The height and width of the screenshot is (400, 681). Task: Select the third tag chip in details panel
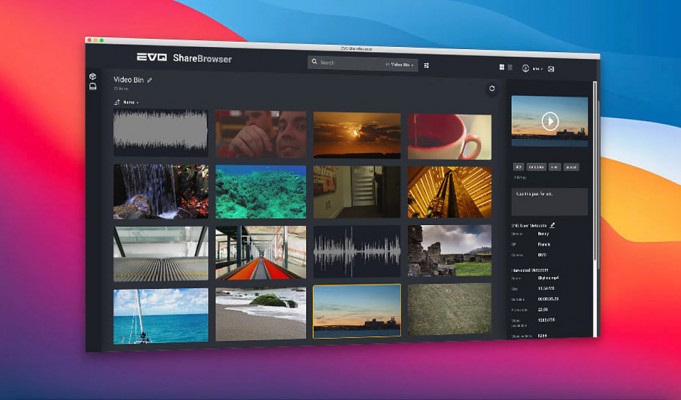tap(555, 167)
